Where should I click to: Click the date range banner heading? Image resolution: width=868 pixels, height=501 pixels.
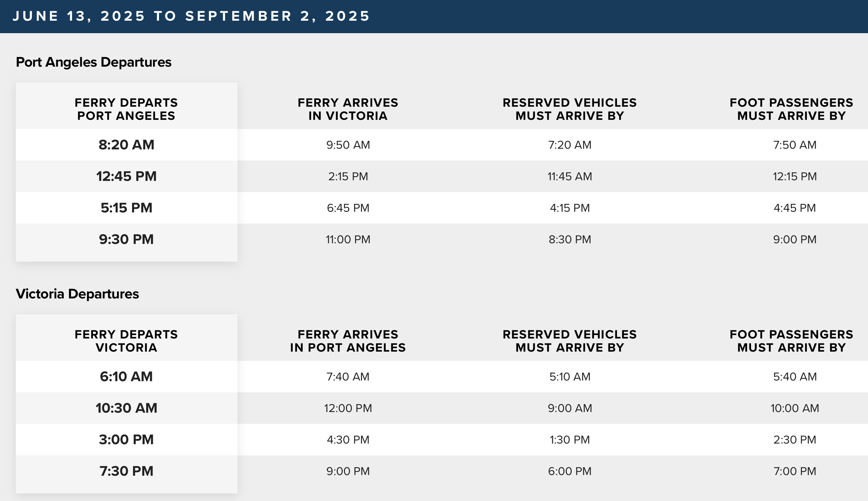coord(191,16)
